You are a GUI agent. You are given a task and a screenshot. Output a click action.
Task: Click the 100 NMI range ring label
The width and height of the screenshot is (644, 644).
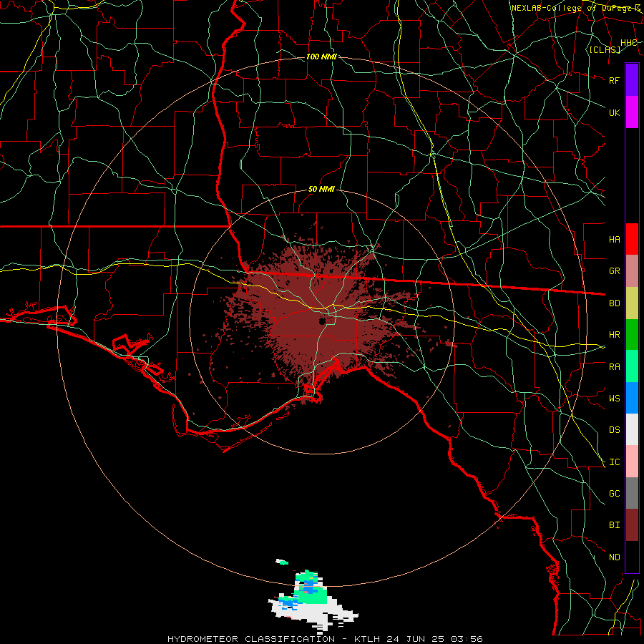[x=321, y=57]
